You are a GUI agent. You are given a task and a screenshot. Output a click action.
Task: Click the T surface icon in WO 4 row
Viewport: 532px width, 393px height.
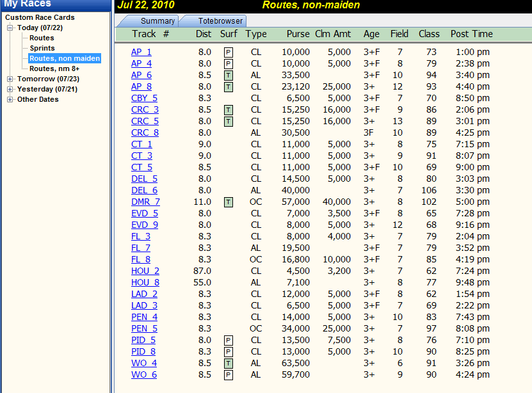pyautogui.click(x=229, y=364)
